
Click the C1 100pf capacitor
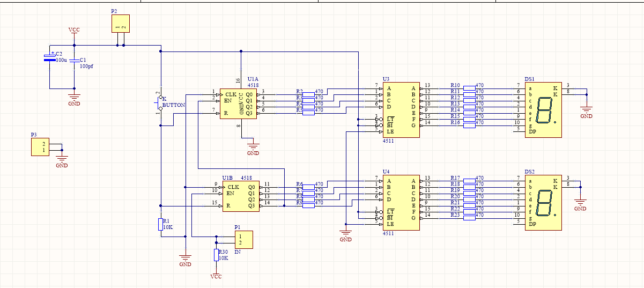(75, 60)
